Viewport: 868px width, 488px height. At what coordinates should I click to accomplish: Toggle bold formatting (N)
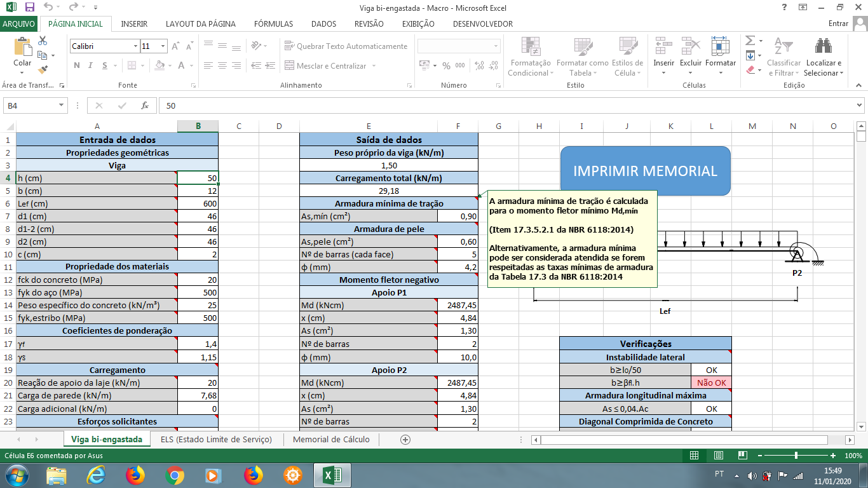tap(77, 65)
